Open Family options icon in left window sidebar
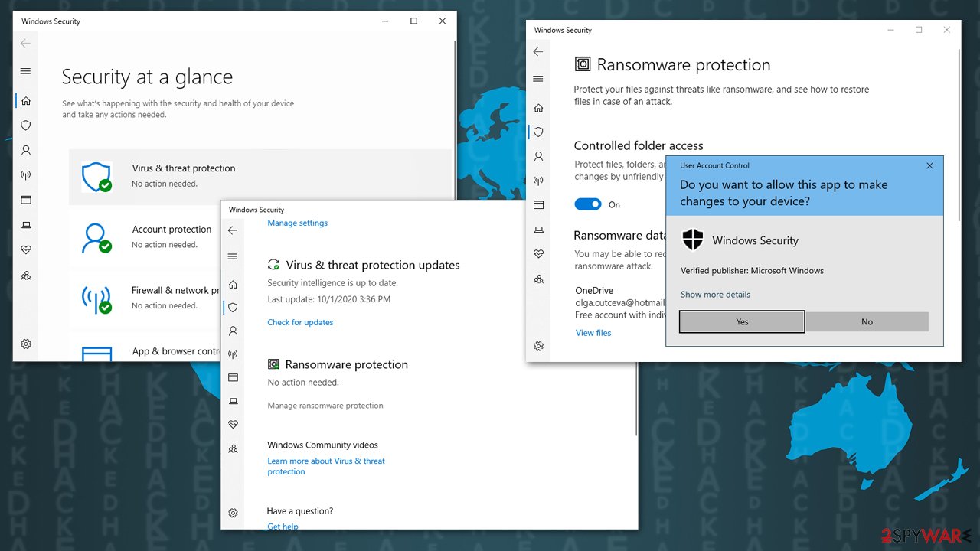 pyautogui.click(x=26, y=275)
